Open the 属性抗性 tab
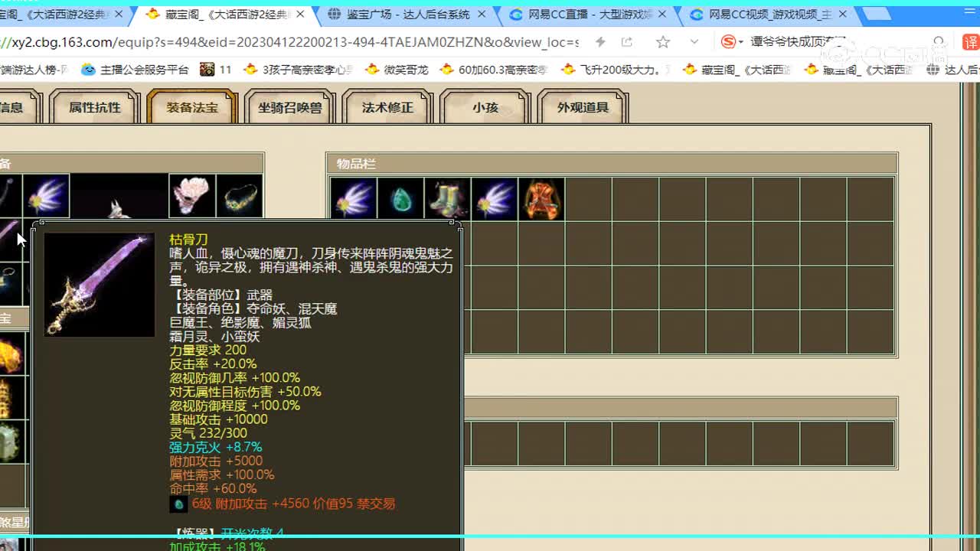Screen dimensions: 980x551 pyautogui.click(x=95, y=107)
